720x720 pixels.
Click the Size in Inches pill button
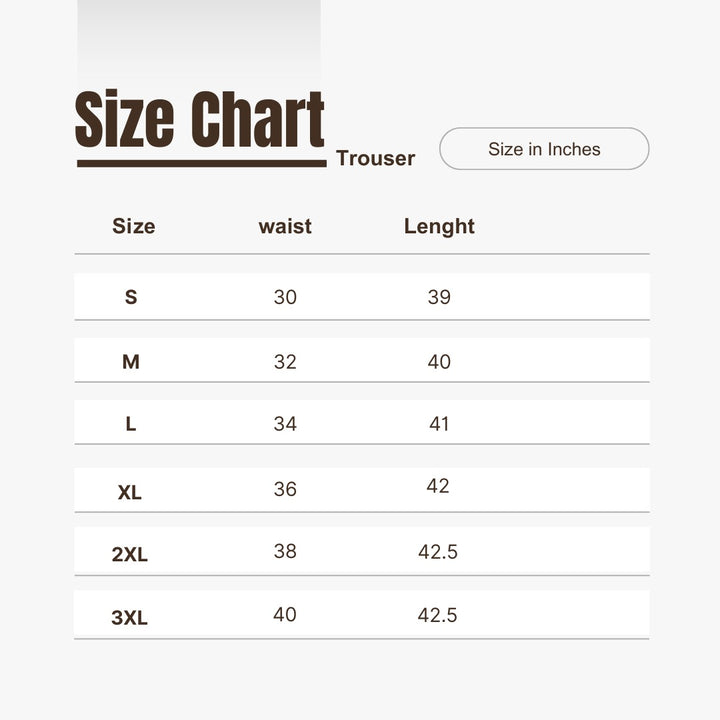pyautogui.click(x=544, y=149)
